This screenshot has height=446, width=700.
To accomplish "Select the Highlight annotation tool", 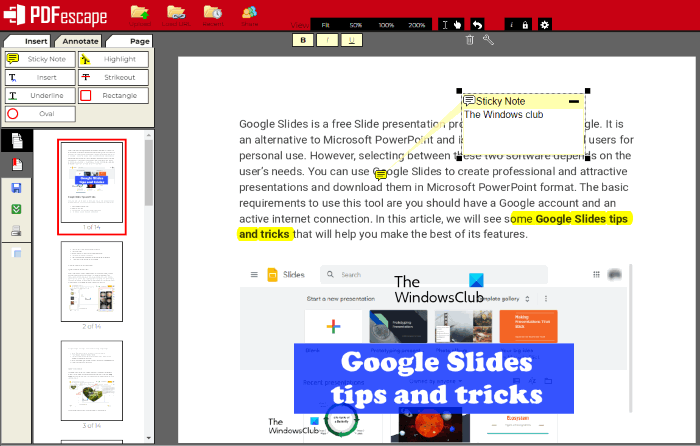I will (113, 59).
